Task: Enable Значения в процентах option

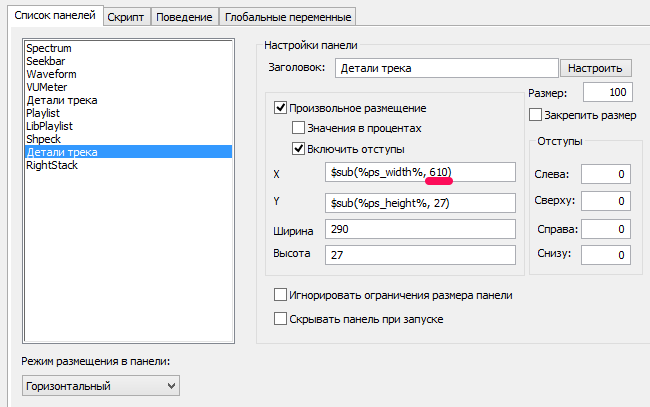Action: [298, 128]
